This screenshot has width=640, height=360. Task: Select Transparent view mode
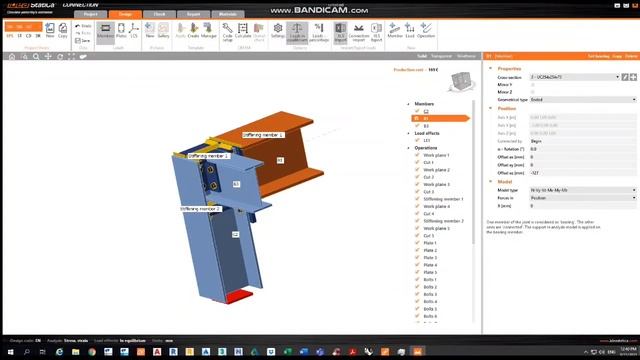pos(441,56)
